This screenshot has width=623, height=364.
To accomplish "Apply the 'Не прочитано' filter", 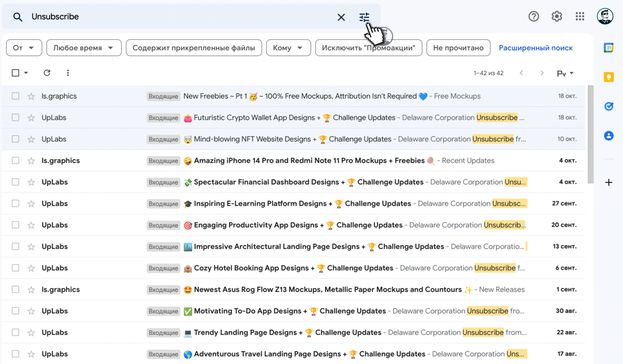I will 458,48.
